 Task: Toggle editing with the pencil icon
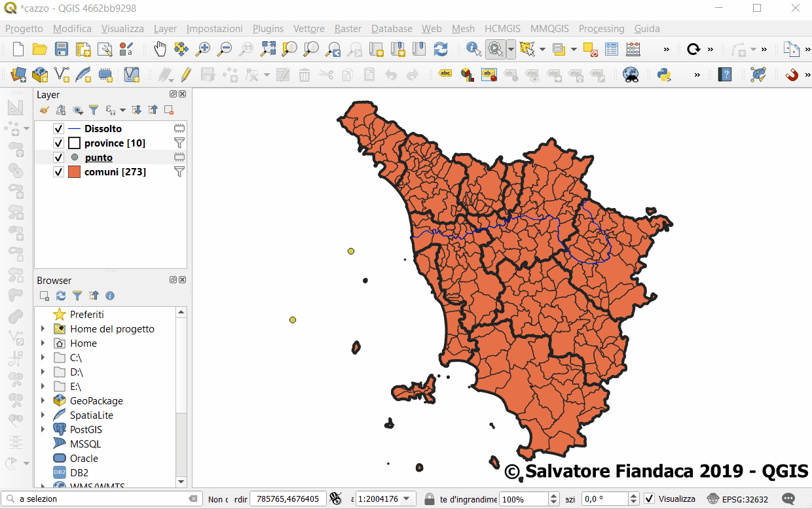pyautogui.click(x=186, y=75)
